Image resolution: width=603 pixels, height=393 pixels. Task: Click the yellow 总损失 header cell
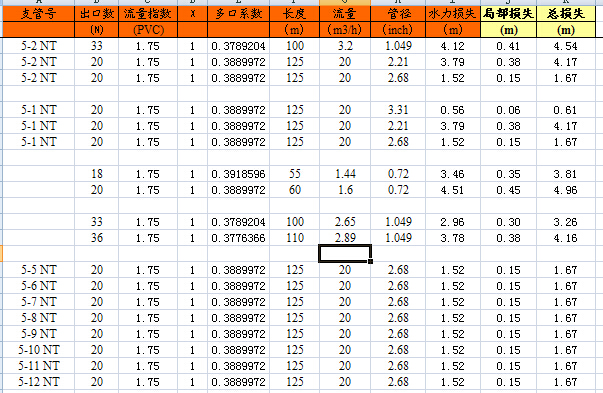click(x=566, y=14)
